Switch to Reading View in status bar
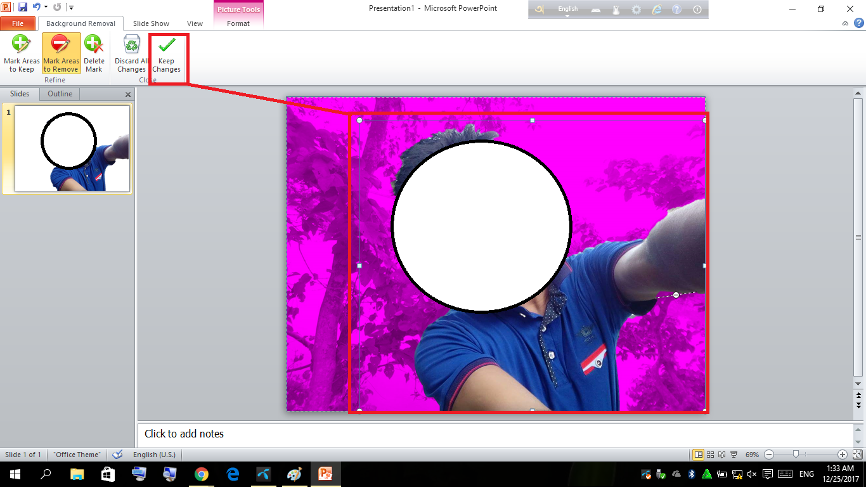The height and width of the screenshot is (504, 866). (721, 455)
